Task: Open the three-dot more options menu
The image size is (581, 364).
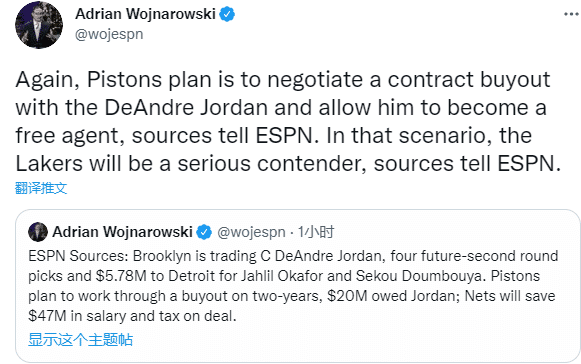Action: (572, 14)
